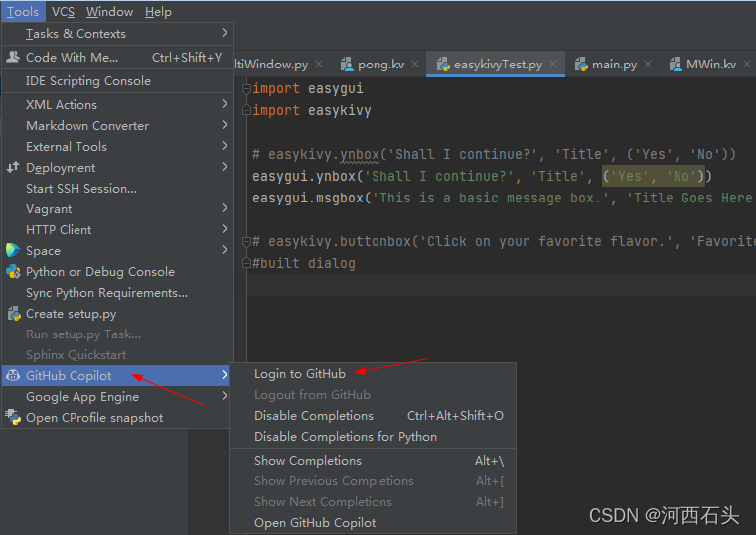Click the Open CProfile snapshot icon
The width and height of the screenshot is (756, 535).
[13, 417]
